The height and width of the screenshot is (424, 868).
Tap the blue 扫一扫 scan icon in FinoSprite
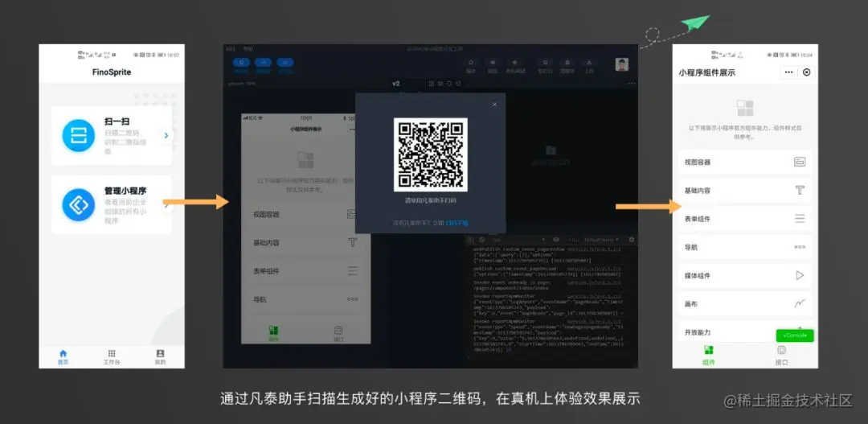pyautogui.click(x=79, y=135)
